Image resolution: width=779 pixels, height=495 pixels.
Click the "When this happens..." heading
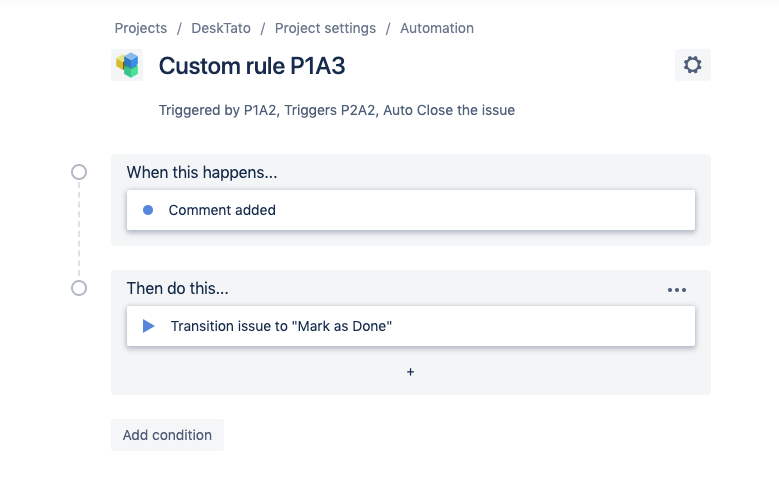202,173
